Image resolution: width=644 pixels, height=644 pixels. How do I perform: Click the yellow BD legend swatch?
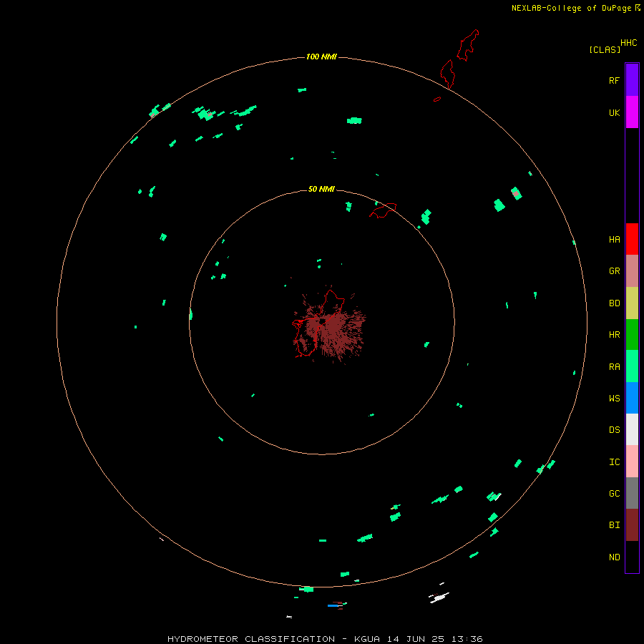pyautogui.click(x=632, y=303)
